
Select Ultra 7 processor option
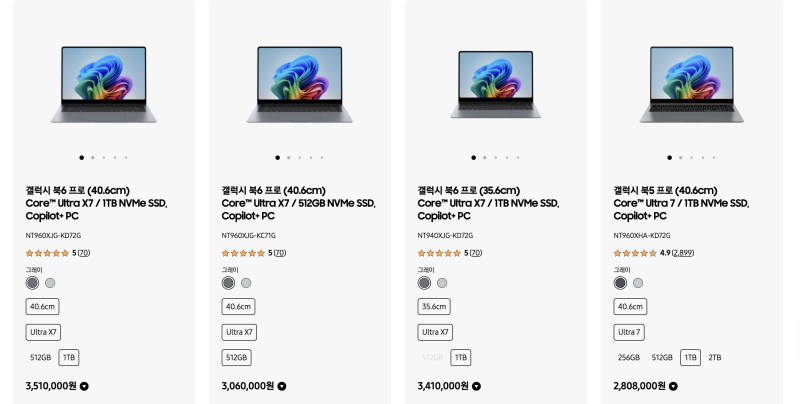tap(629, 332)
